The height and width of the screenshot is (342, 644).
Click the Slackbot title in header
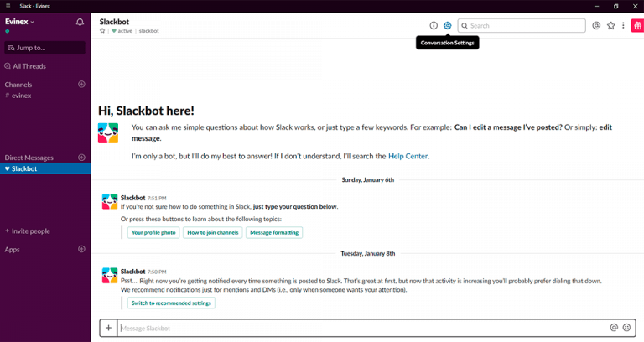[x=114, y=22]
